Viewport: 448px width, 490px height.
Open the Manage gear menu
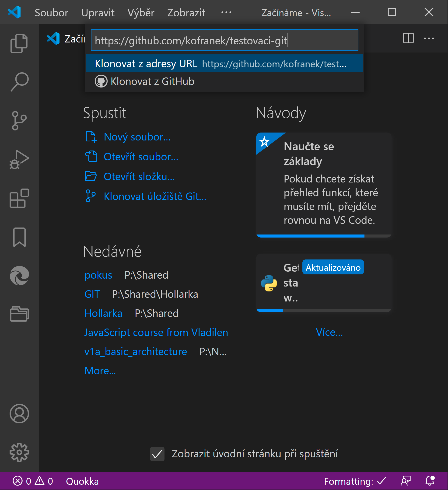(19, 452)
